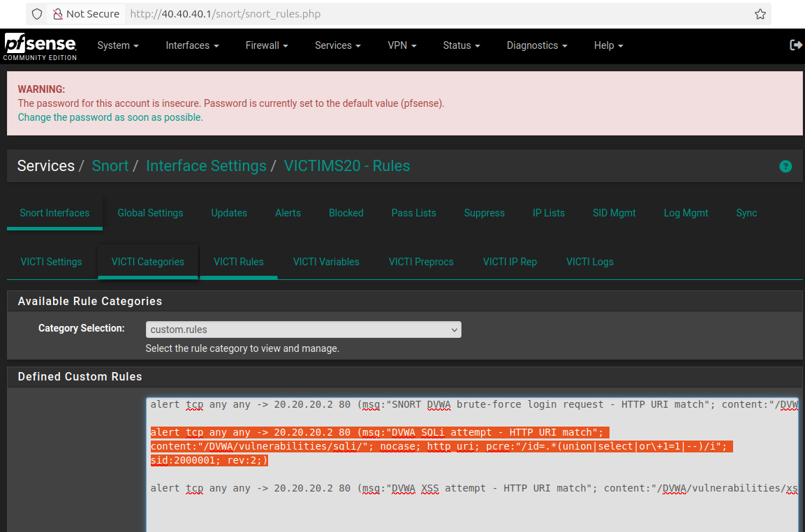805x532 pixels.
Task: Open the Diagnostics menu
Action: 537,45
